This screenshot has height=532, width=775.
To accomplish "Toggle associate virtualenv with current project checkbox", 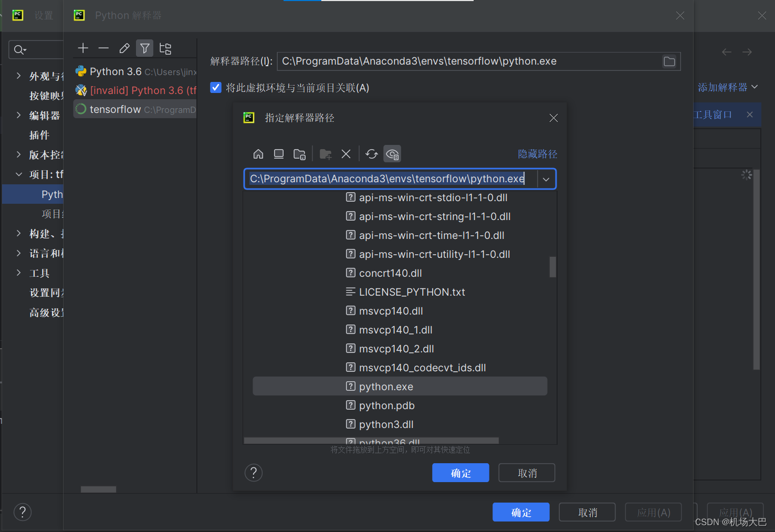I will pyautogui.click(x=216, y=87).
